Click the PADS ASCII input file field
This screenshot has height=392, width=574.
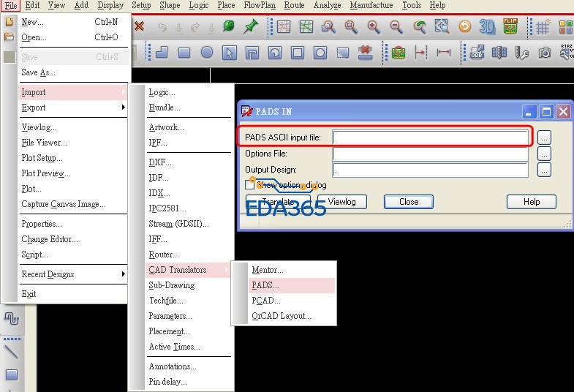tap(430, 137)
